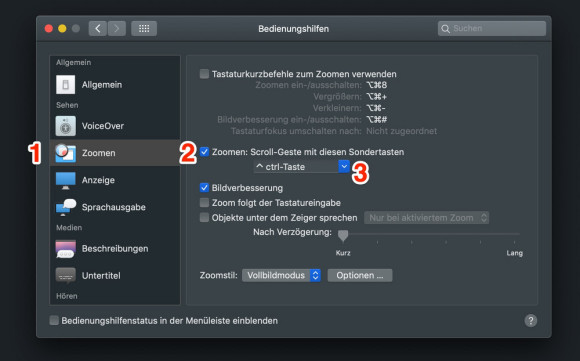The width and height of the screenshot is (580, 361).
Task: Open the VoiceOver accessibility icon
Action: [x=65, y=126]
